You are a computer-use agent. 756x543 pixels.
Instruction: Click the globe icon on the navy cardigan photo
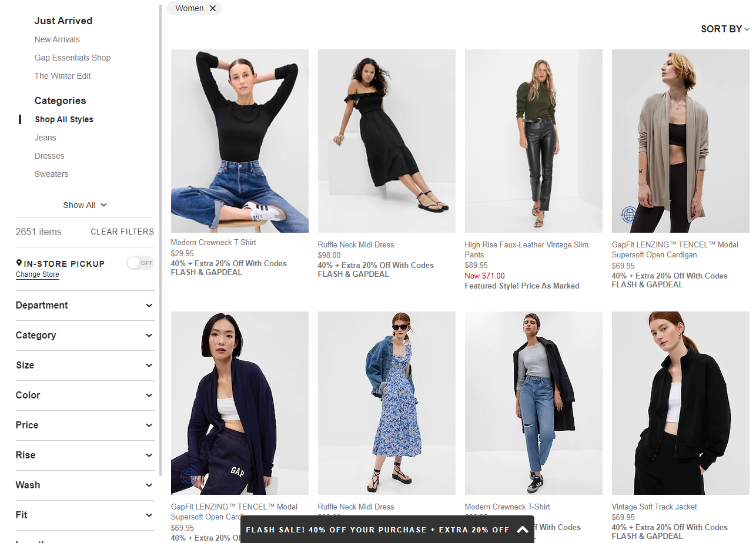click(x=189, y=477)
